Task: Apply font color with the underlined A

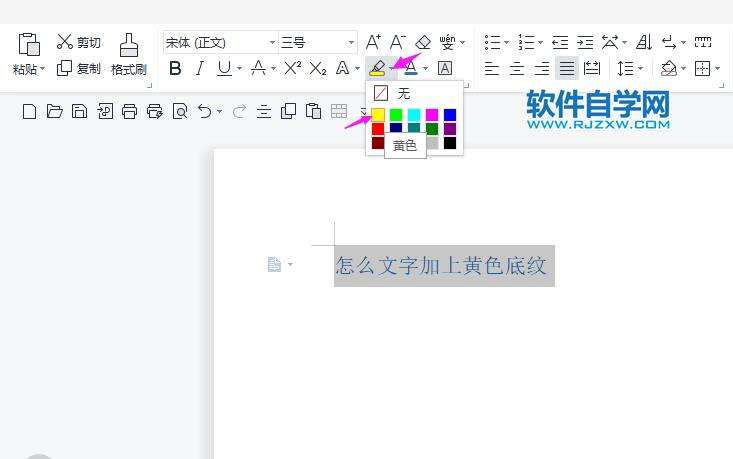Action: (410, 68)
